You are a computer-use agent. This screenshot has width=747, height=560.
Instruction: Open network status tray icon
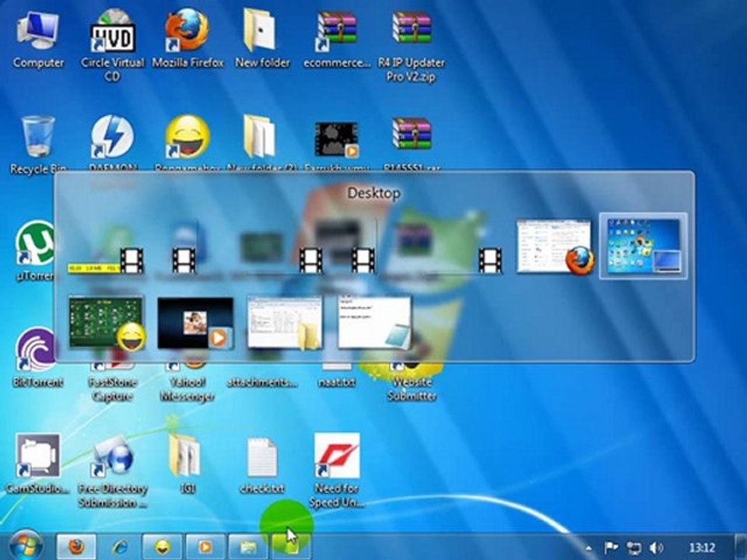[633, 548]
